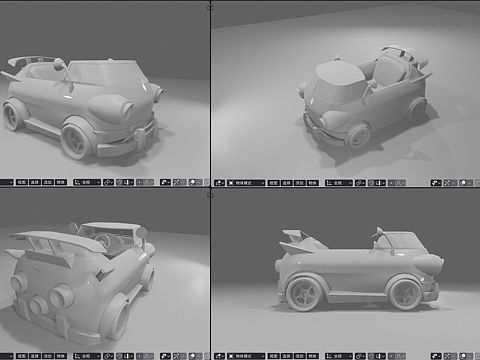Open 视图 menu in bottom-right viewport
480x360 pixels.
coord(274,356)
